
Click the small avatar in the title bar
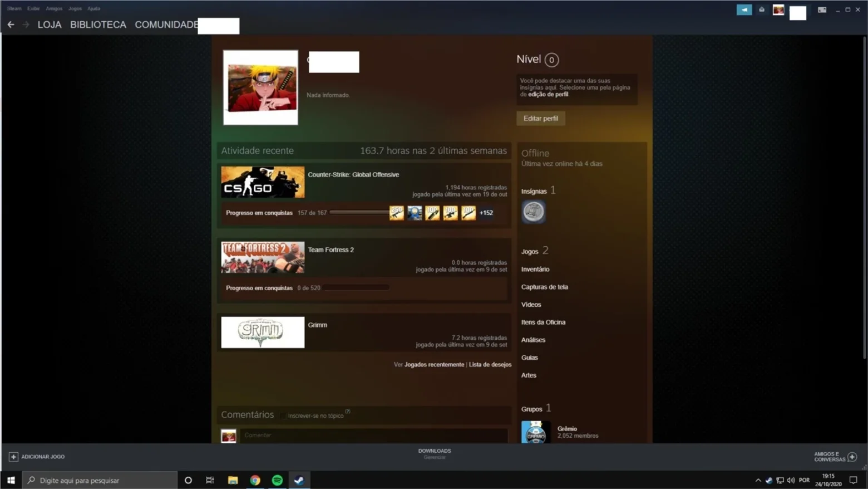(778, 9)
